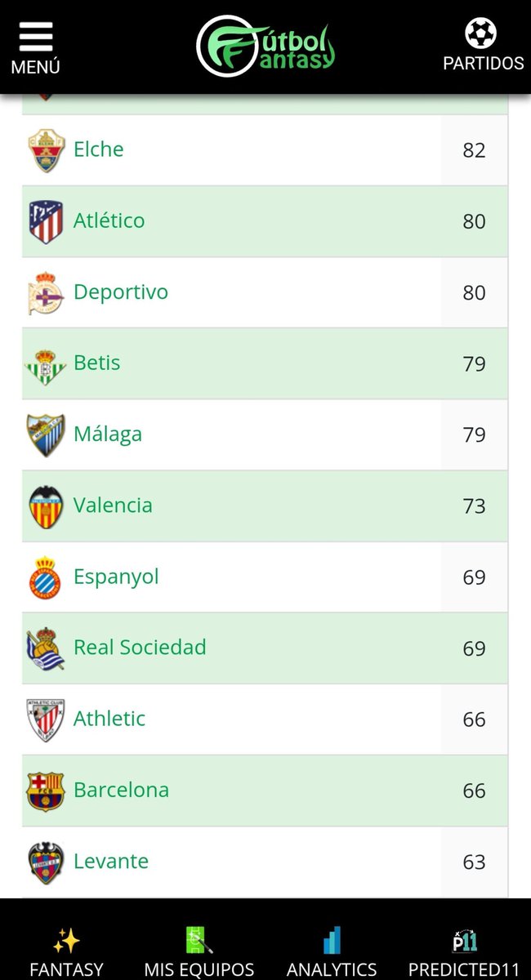Image resolution: width=531 pixels, height=980 pixels.
Task: Tap the Valencia bat crest
Action: coord(46,506)
